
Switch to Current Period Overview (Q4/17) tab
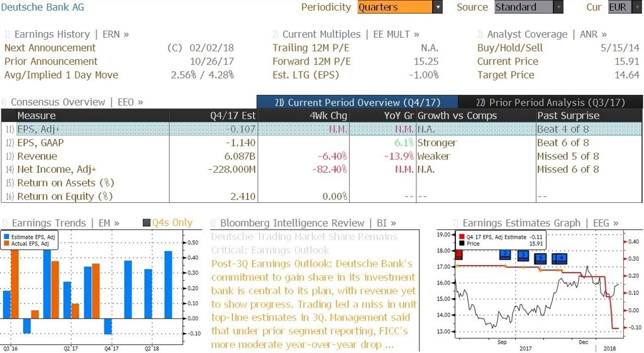point(357,102)
